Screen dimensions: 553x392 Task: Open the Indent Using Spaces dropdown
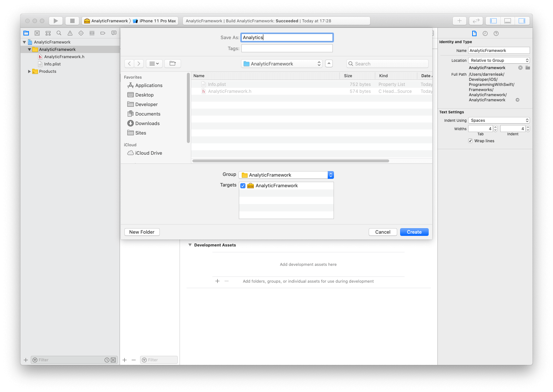[499, 120]
